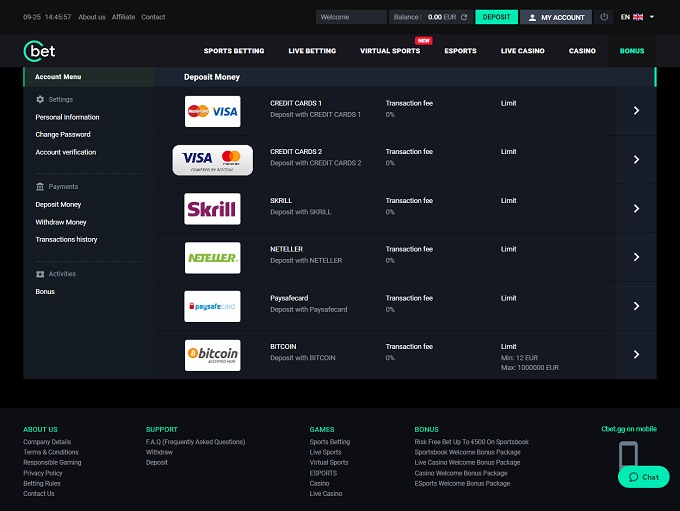680x511 pixels.
Task: Open Responsible Gaming
Action: pyautogui.click(x=52, y=462)
